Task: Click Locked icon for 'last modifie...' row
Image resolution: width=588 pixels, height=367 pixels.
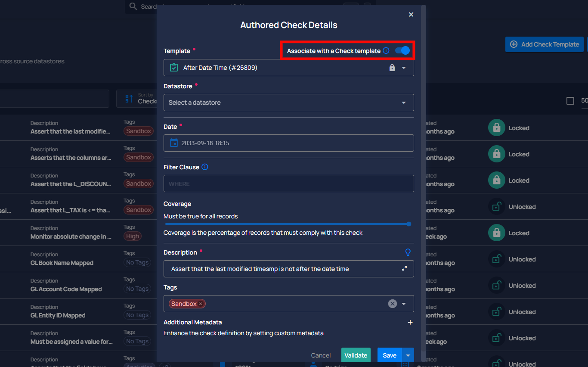Action: [496, 128]
